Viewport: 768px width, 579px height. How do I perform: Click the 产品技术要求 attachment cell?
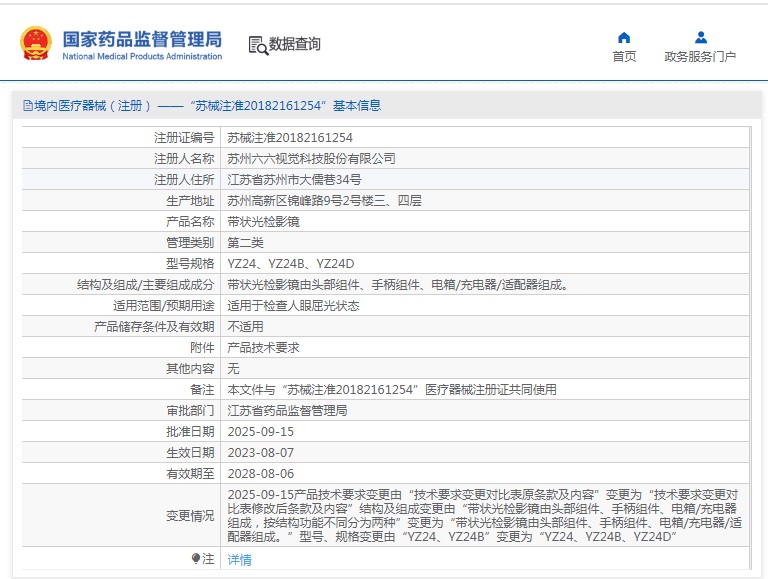point(263,348)
